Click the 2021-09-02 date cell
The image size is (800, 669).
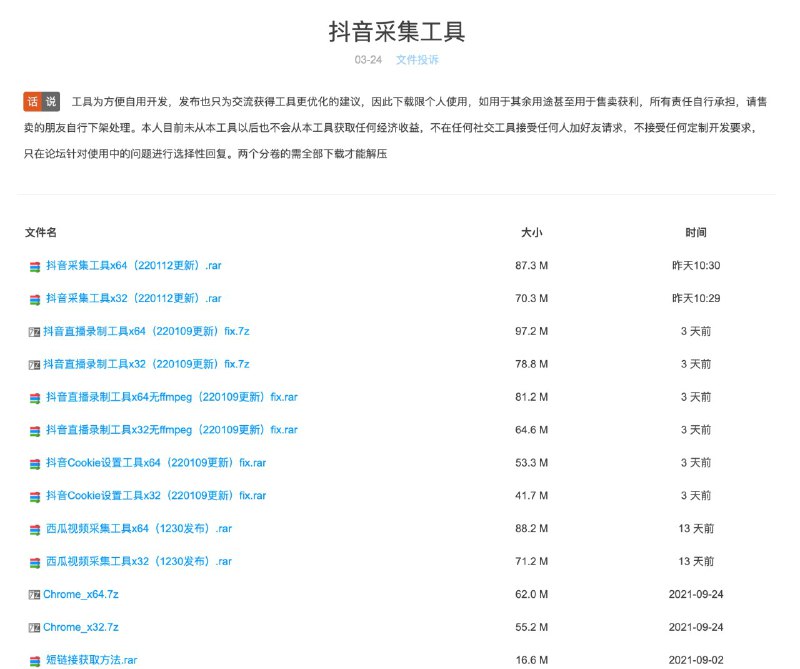pos(696,660)
